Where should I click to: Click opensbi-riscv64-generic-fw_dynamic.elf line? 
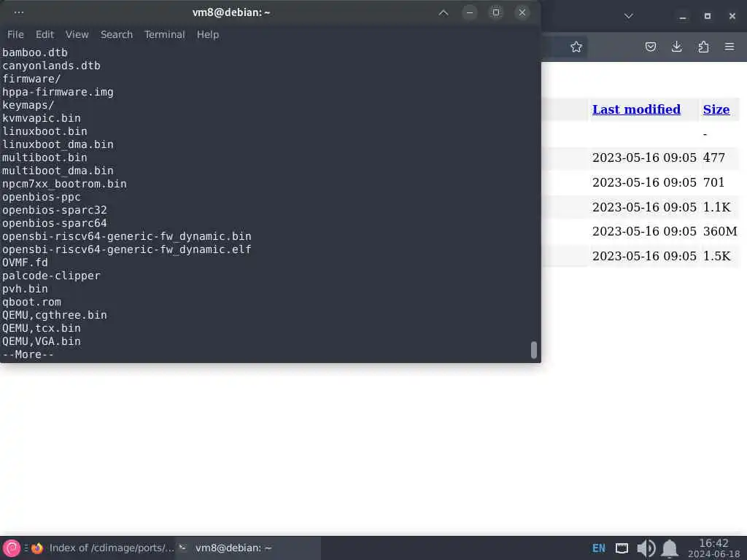click(127, 249)
